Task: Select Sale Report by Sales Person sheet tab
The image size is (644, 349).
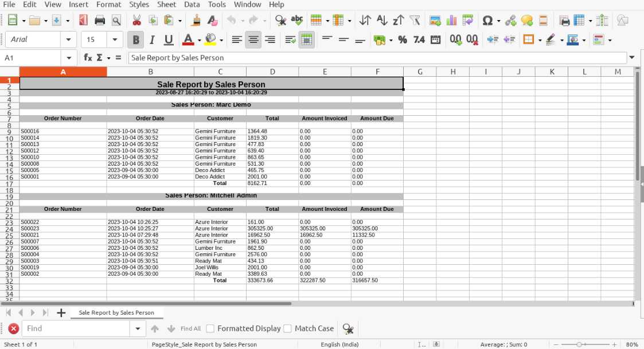Action: pyautogui.click(x=116, y=312)
